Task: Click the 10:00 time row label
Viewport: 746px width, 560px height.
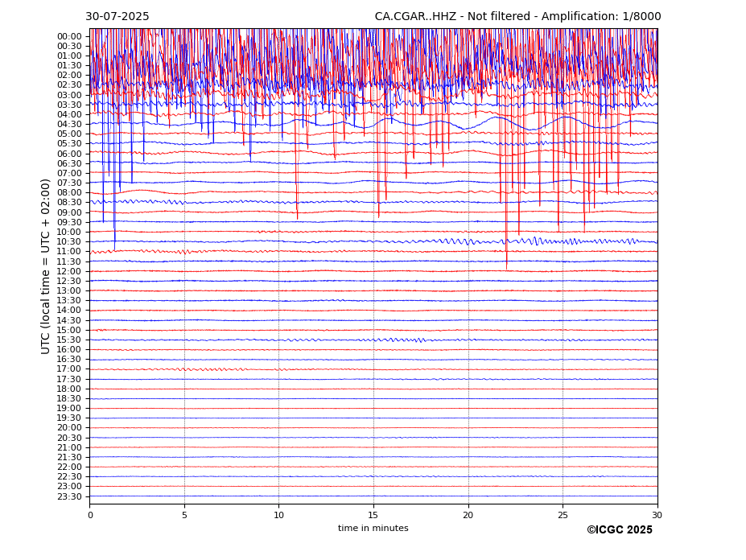Action: coord(69,233)
